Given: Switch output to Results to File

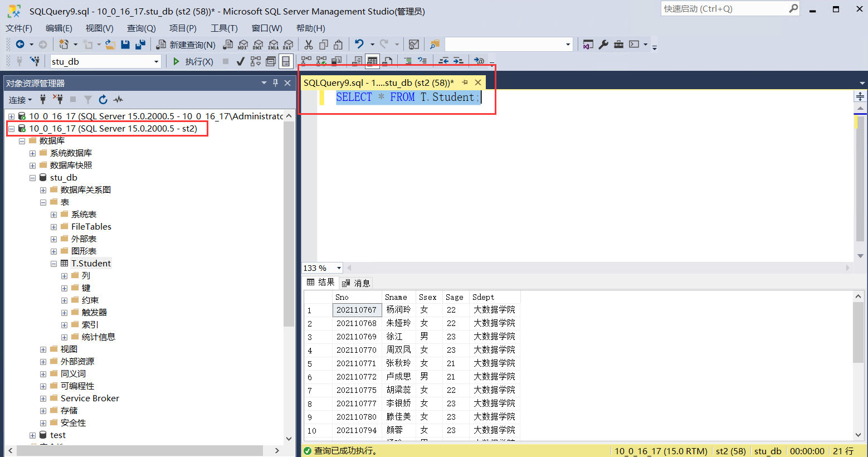Looking at the screenshot, I should coord(388,61).
